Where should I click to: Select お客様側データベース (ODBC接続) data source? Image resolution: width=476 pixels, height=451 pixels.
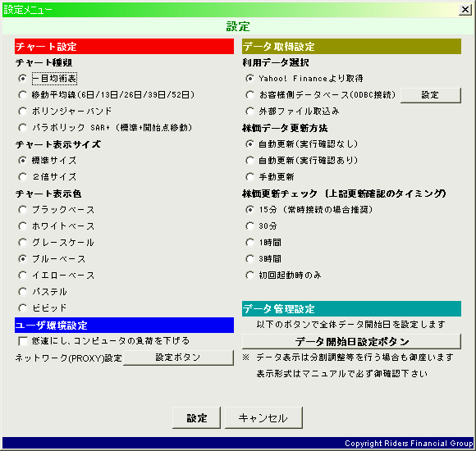[249, 95]
